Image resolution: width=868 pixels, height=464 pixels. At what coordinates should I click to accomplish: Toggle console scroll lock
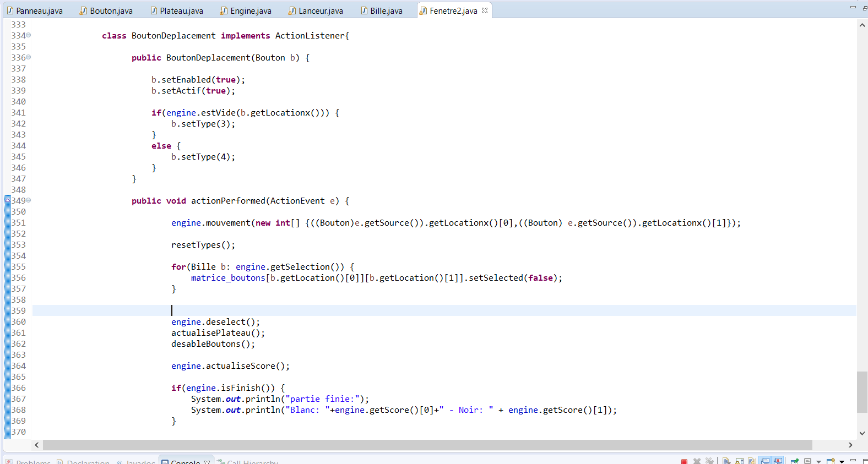tap(739, 461)
